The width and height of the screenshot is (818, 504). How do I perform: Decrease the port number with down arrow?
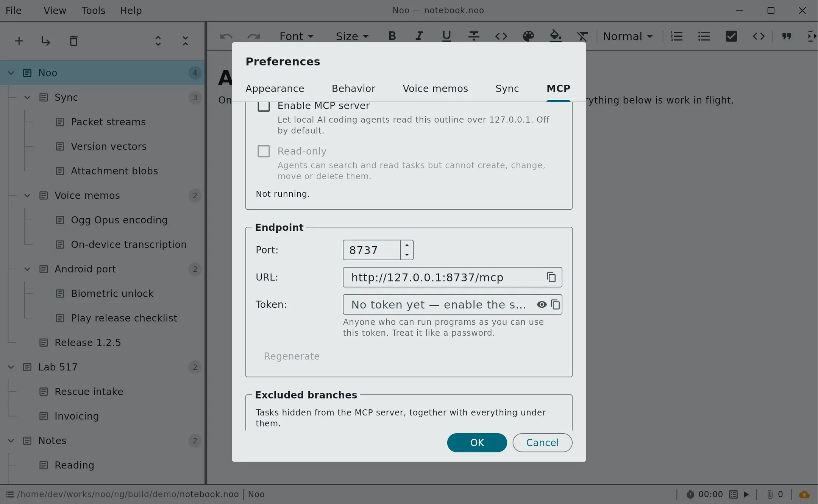click(407, 255)
